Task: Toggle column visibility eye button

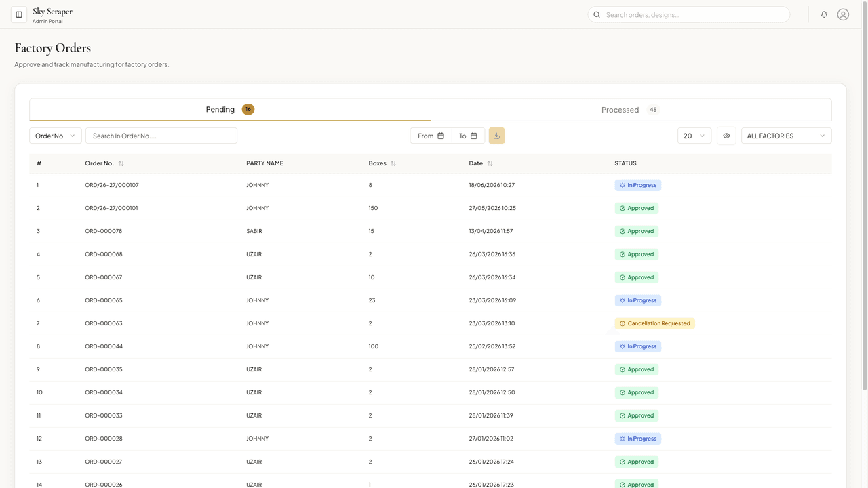Action: [x=726, y=136]
